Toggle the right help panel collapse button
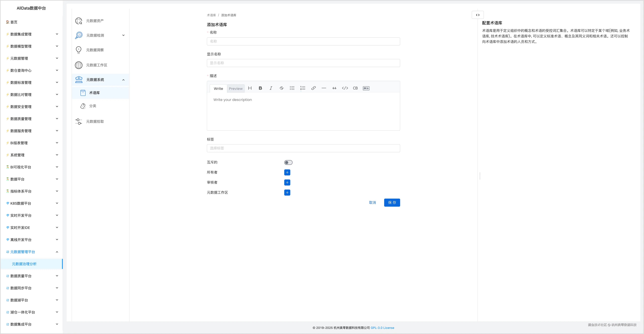This screenshot has width=644, height=334. tap(478, 15)
